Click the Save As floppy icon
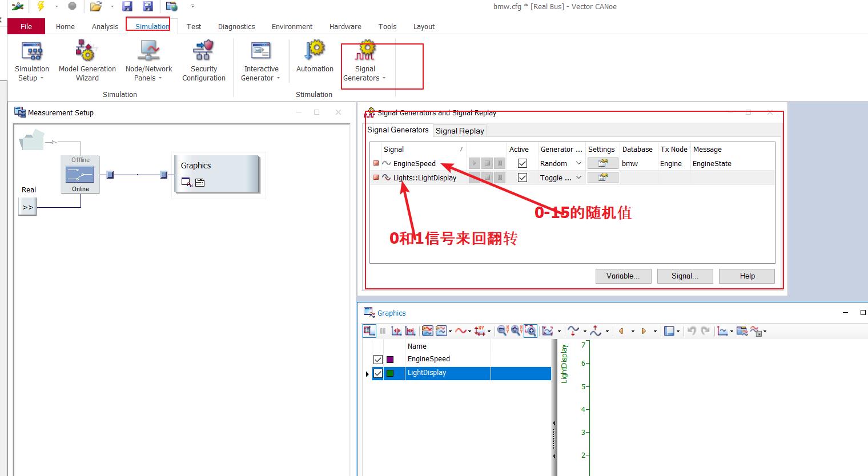This screenshot has height=476, width=868. (148, 6)
